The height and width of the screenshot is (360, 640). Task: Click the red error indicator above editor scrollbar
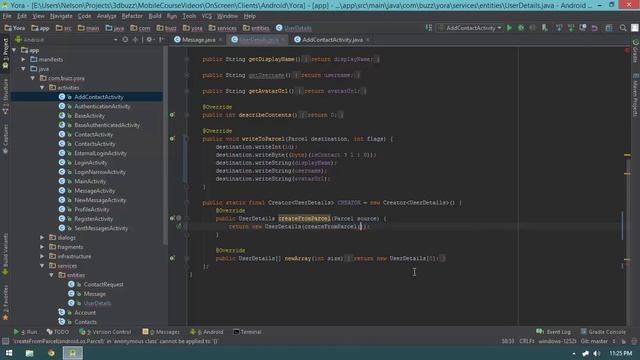click(627, 50)
